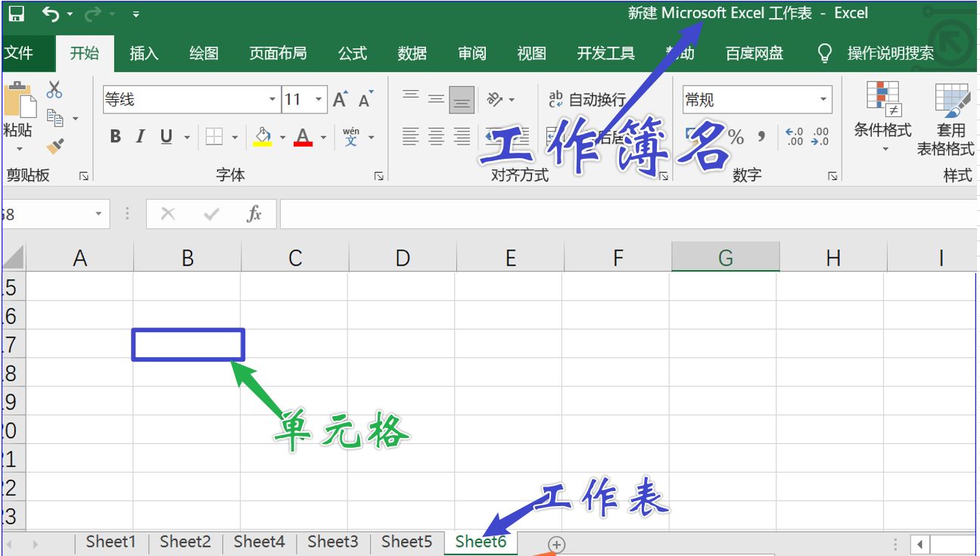Open 条件格式 conditional formatting
The width and height of the screenshot is (980, 556).
click(883, 118)
